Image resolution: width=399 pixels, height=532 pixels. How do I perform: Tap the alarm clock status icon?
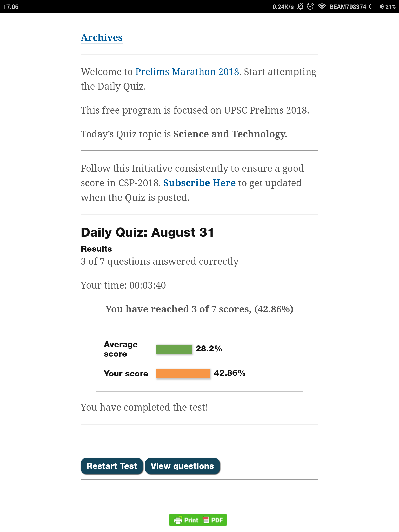[x=310, y=6]
